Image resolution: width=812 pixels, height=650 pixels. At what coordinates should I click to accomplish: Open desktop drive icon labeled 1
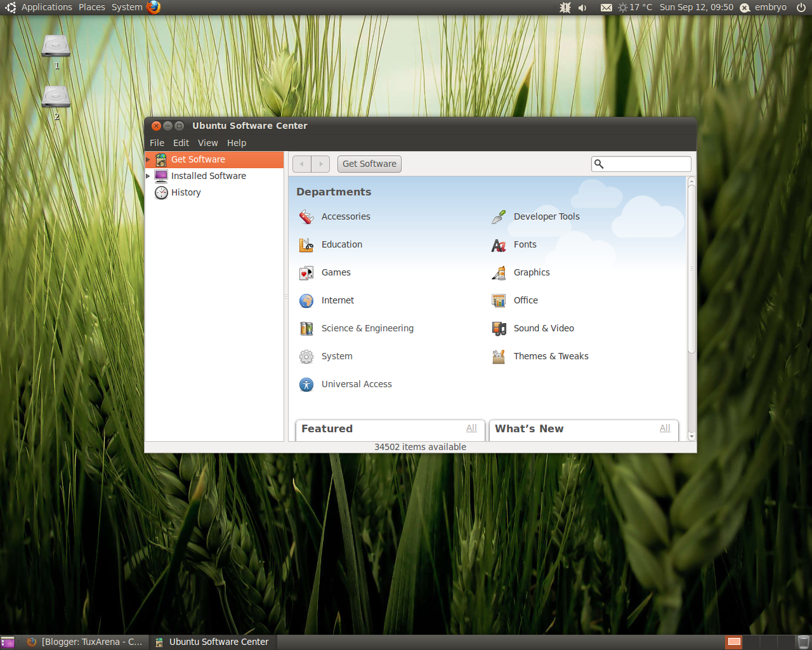click(x=56, y=46)
